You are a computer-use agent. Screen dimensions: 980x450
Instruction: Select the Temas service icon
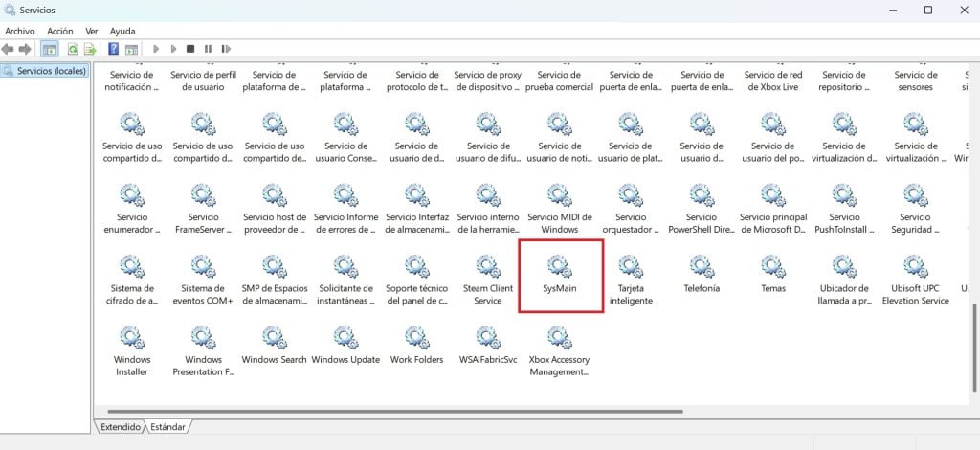(773, 267)
